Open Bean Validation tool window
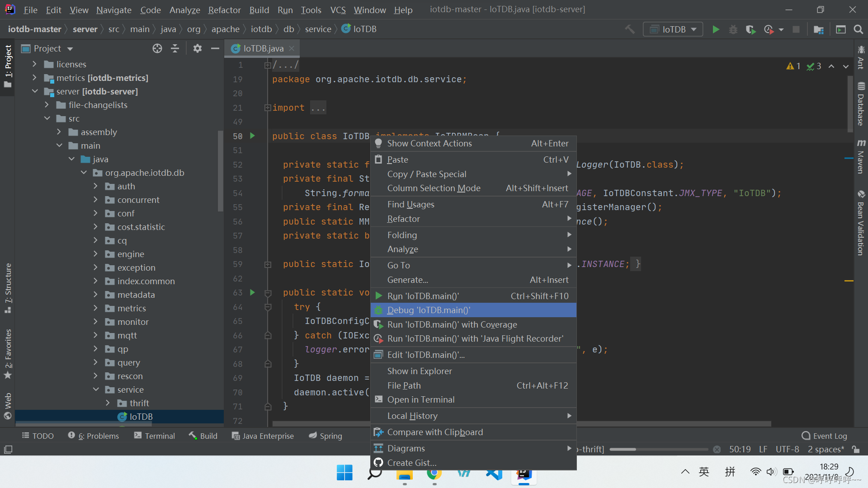 (861, 223)
